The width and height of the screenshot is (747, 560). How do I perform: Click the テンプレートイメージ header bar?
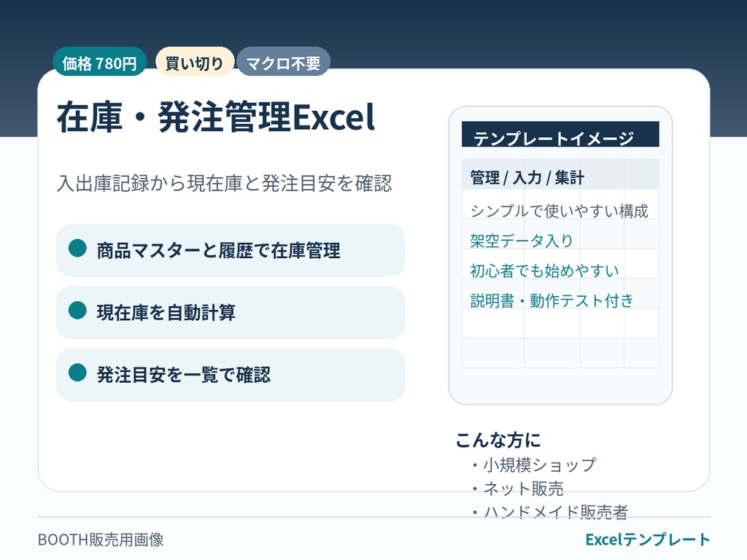click(560, 134)
